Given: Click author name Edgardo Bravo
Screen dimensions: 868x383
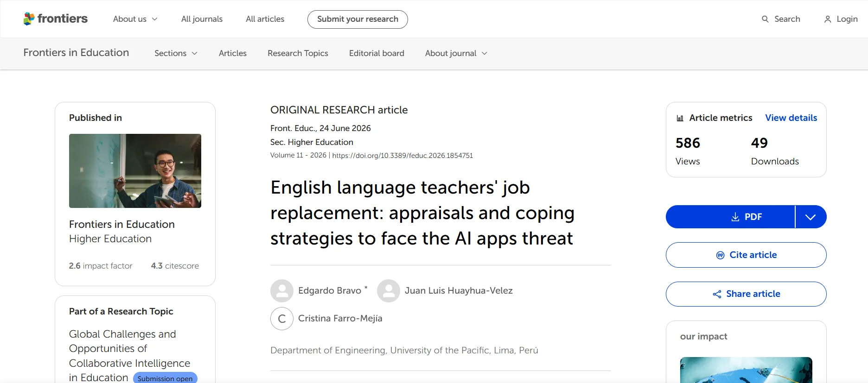Looking at the screenshot, I should tap(330, 291).
